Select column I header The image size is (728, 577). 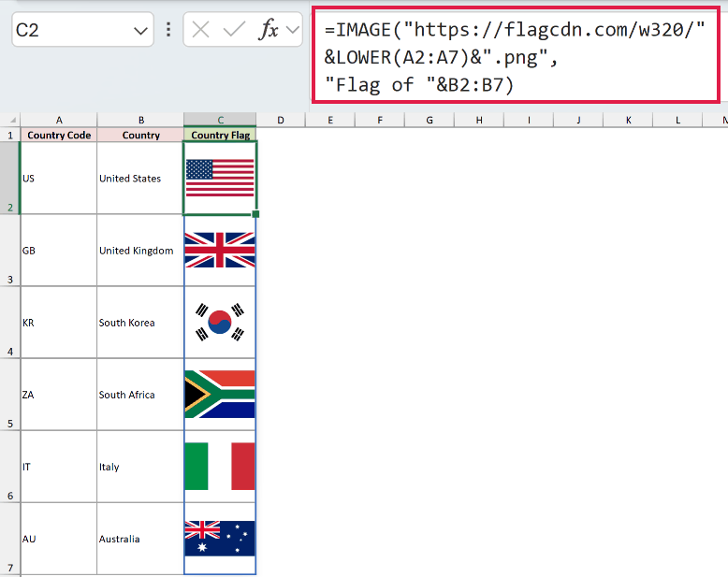(529, 120)
